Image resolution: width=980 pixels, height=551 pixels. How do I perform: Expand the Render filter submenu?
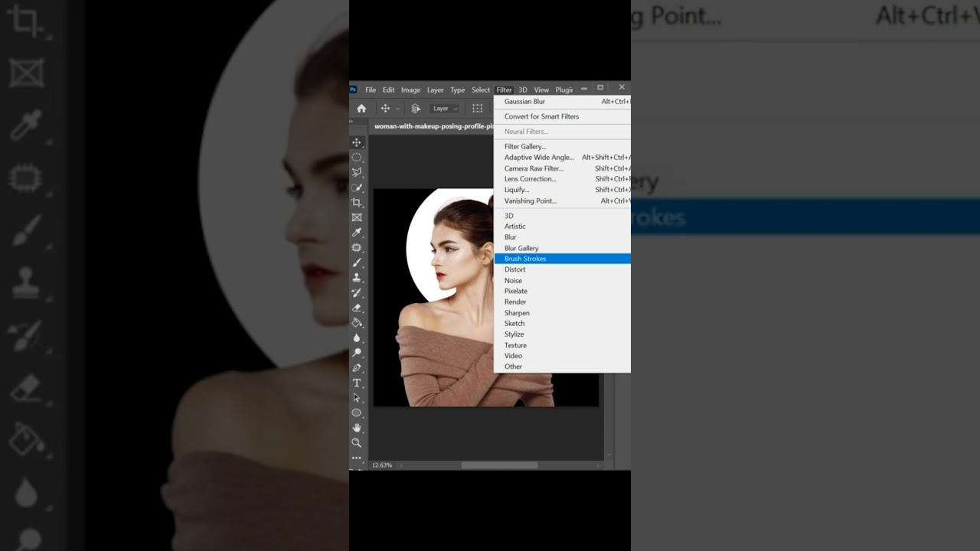pyautogui.click(x=563, y=302)
